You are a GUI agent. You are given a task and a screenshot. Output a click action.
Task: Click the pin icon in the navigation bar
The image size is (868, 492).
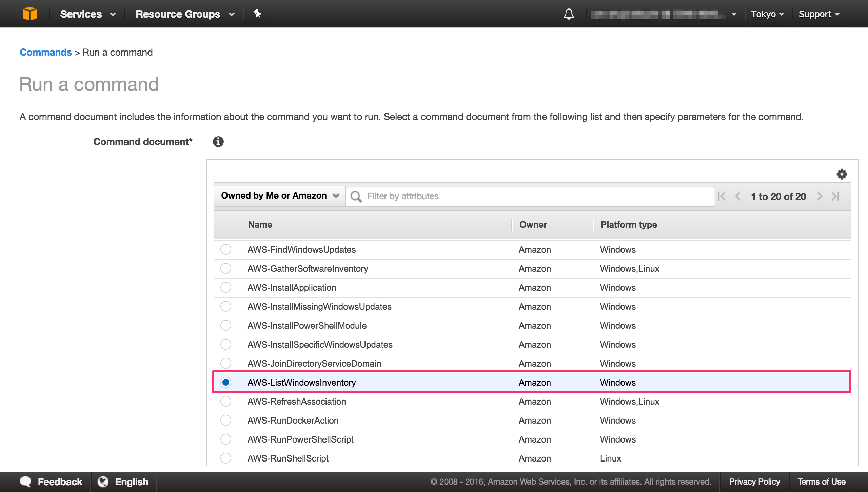point(258,14)
